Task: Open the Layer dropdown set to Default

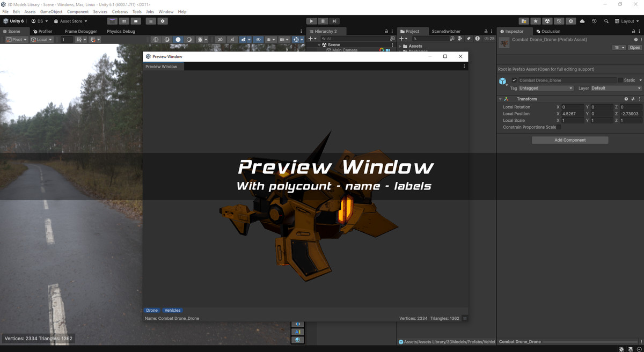Action: (616, 88)
